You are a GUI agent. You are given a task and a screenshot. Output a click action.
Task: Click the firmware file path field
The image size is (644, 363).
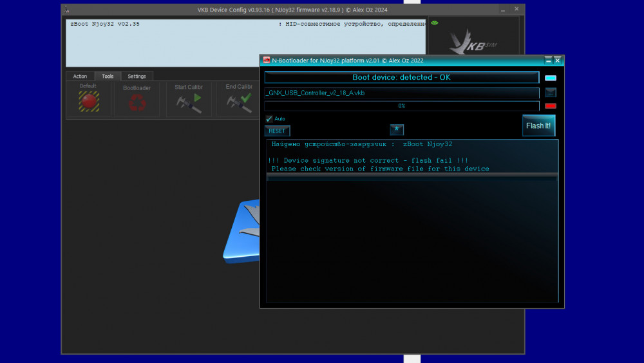tap(402, 93)
